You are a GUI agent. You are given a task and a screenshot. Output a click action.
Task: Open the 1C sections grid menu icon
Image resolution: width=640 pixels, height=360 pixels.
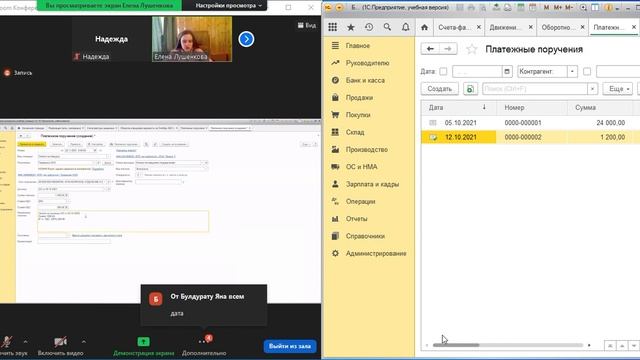point(332,27)
